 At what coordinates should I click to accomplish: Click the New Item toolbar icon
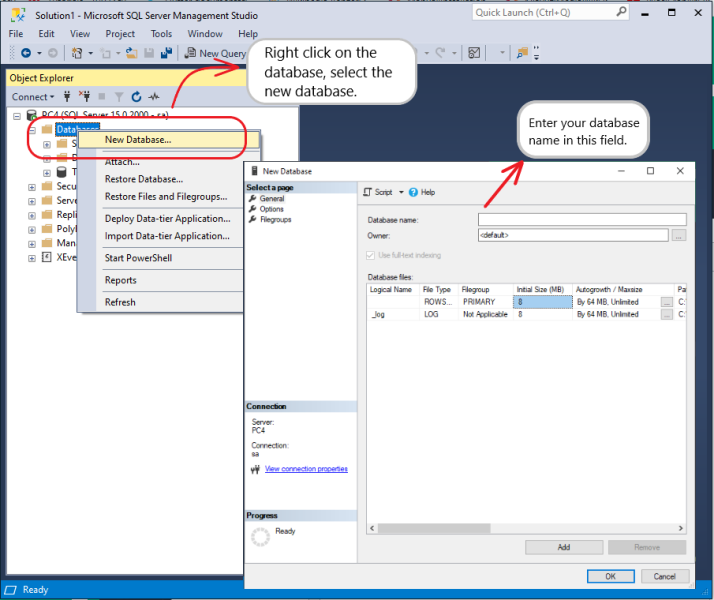[x=77, y=53]
